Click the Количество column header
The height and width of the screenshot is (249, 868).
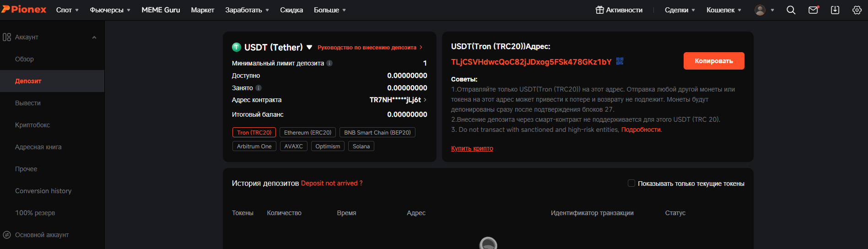click(x=284, y=213)
